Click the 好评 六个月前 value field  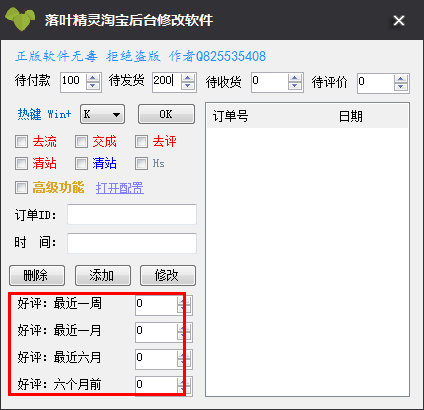(156, 386)
